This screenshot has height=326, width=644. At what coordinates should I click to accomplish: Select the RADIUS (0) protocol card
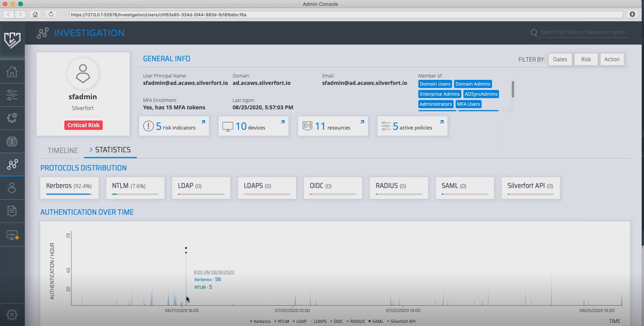pos(399,188)
